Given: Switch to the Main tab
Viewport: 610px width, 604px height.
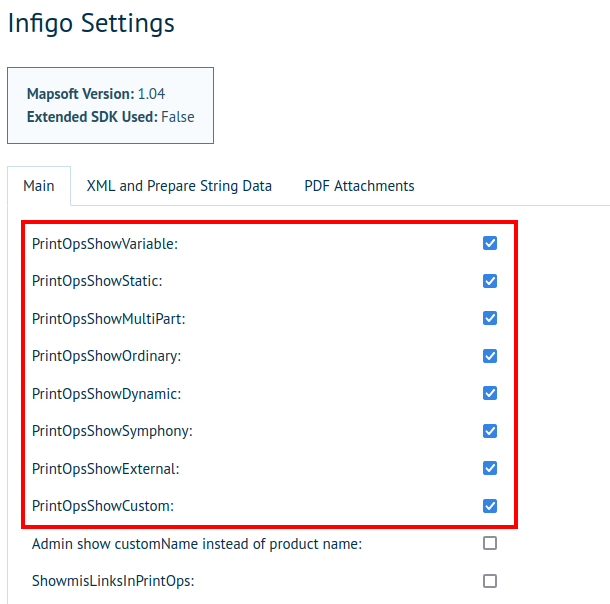Looking at the screenshot, I should point(39,186).
